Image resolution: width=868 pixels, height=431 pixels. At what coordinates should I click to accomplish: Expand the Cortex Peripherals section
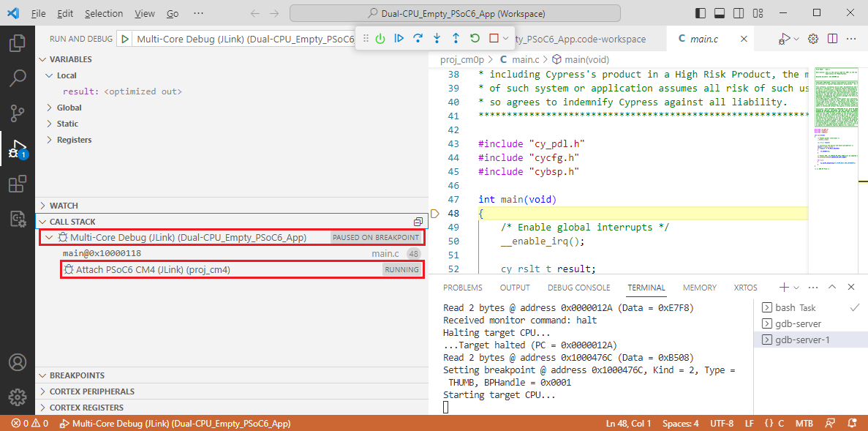92,391
